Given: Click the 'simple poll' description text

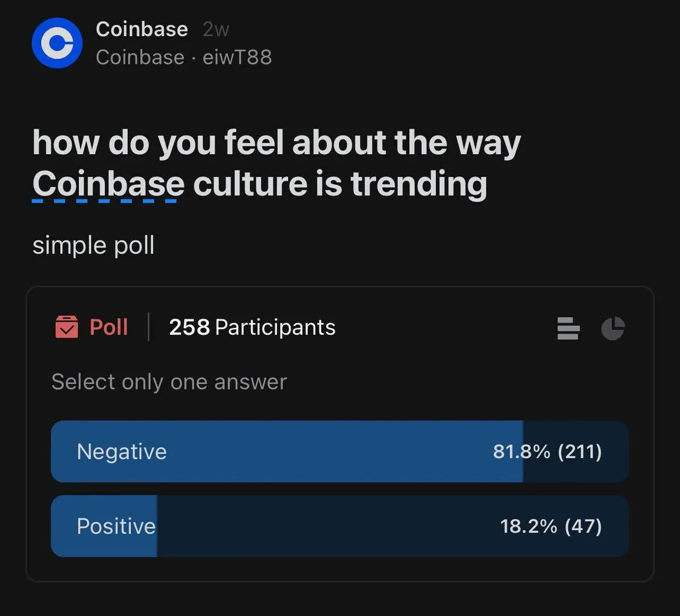Looking at the screenshot, I should point(93,246).
